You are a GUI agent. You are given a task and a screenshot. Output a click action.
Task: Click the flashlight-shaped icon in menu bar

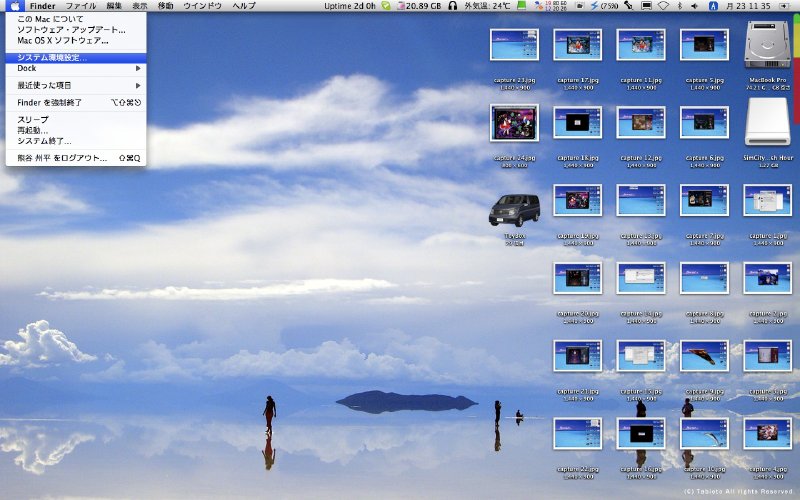[629, 6]
